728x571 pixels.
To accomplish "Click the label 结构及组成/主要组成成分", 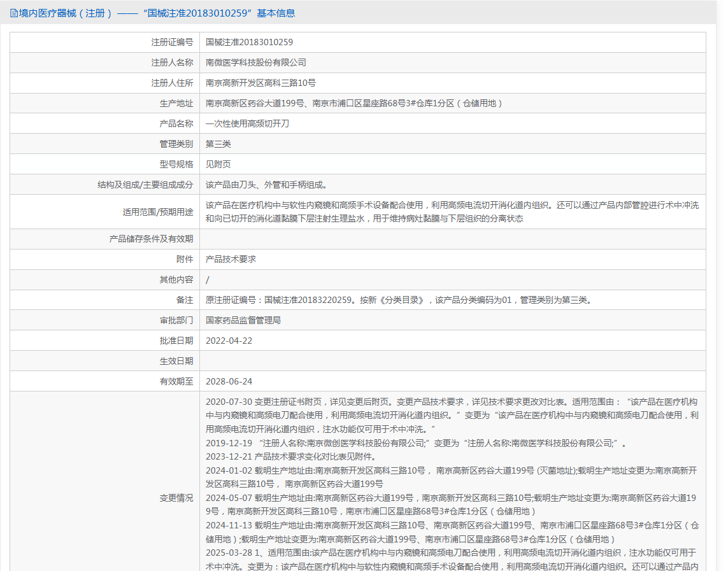I will (145, 185).
